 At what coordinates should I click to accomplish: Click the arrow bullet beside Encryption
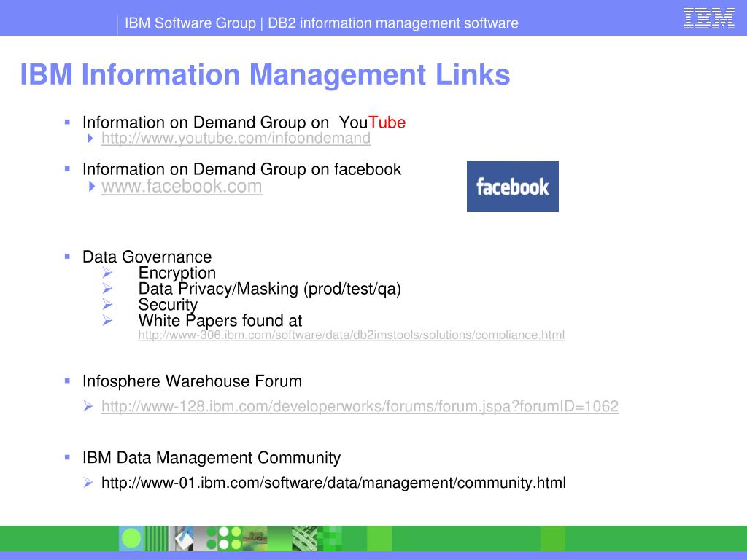click(107, 273)
